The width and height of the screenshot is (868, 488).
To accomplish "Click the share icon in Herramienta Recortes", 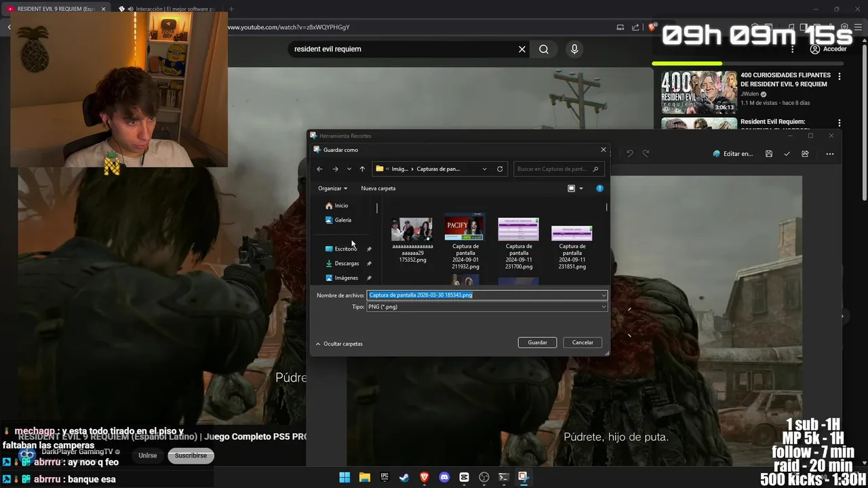I will (805, 154).
